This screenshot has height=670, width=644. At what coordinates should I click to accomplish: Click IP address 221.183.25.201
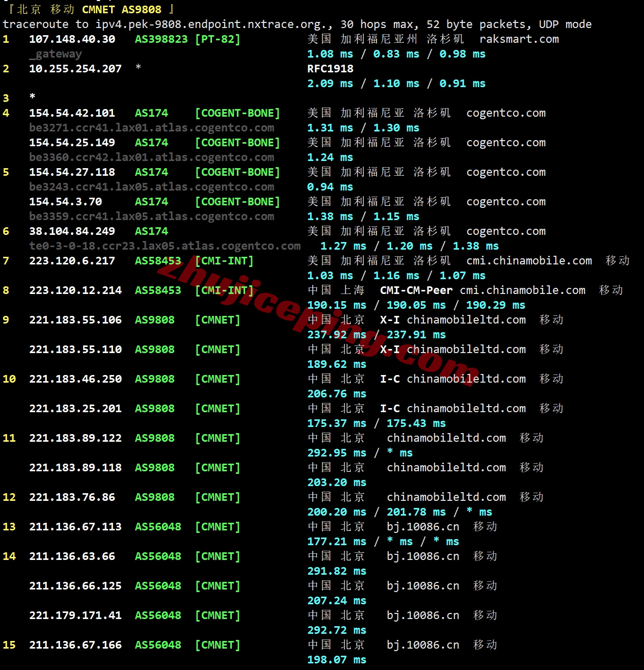[75, 409]
